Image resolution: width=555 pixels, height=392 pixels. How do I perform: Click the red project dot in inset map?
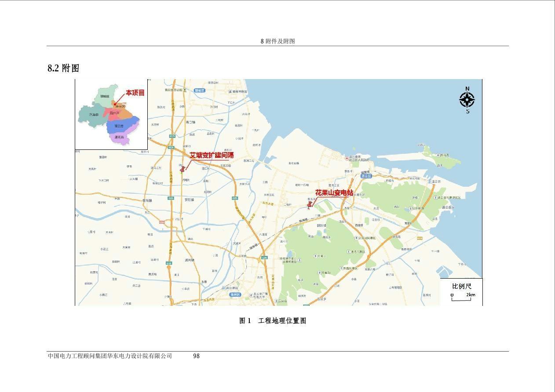point(115,104)
